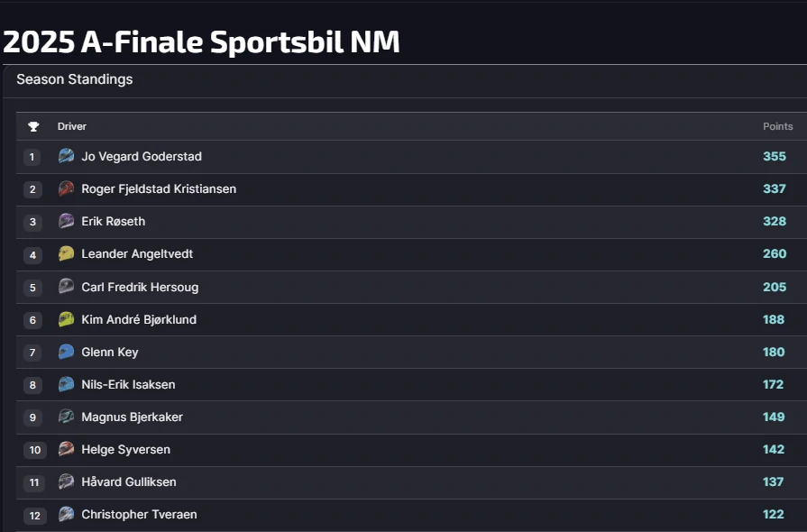The width and height of the screenshot is (807, 532).
Task: Open Magnus Bjerkaker's driver entry
Action: point(132,417)
